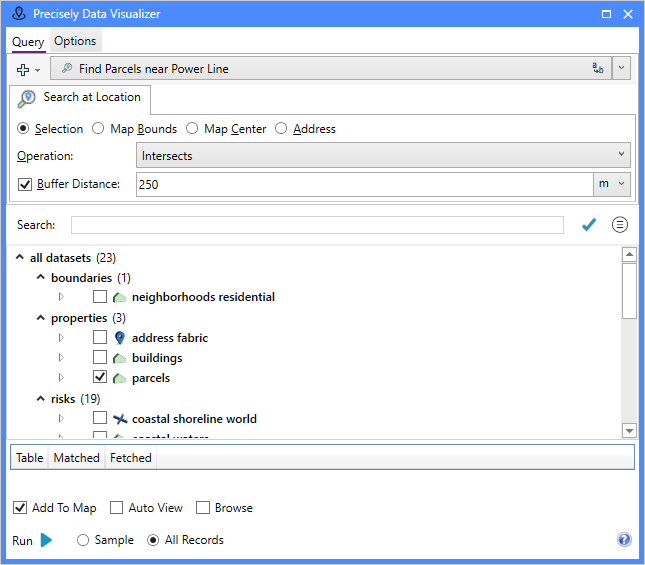Click the dataset Search input field
This screenshot has width=645, height=565.
pyautogui.click(x=317, y=225)
